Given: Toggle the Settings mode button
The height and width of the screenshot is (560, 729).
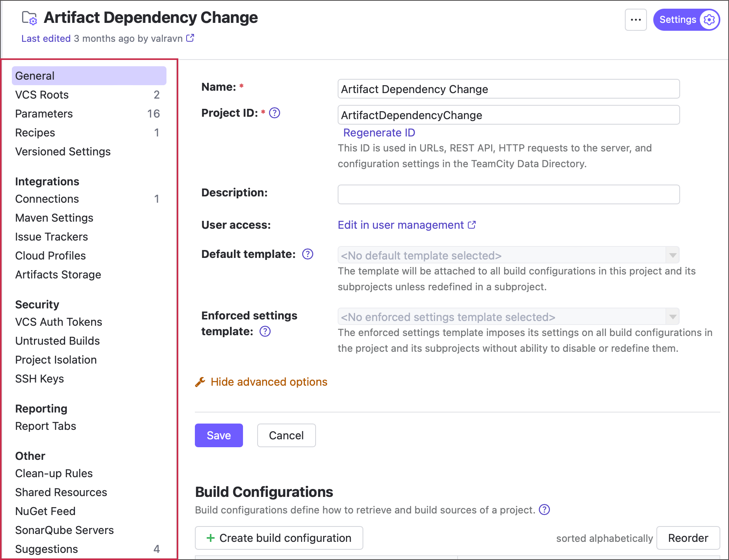Looking at the screenshot, I should 686,20.
